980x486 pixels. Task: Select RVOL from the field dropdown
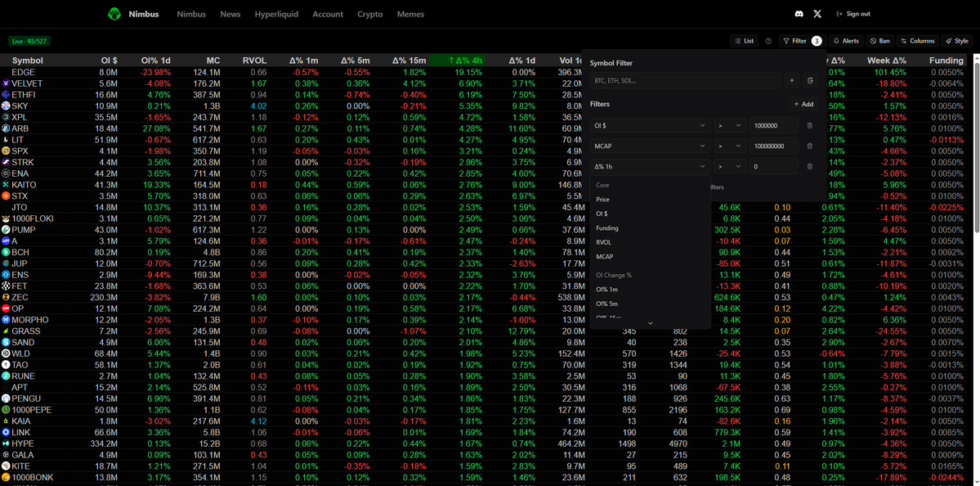click(x=650, y=243)
